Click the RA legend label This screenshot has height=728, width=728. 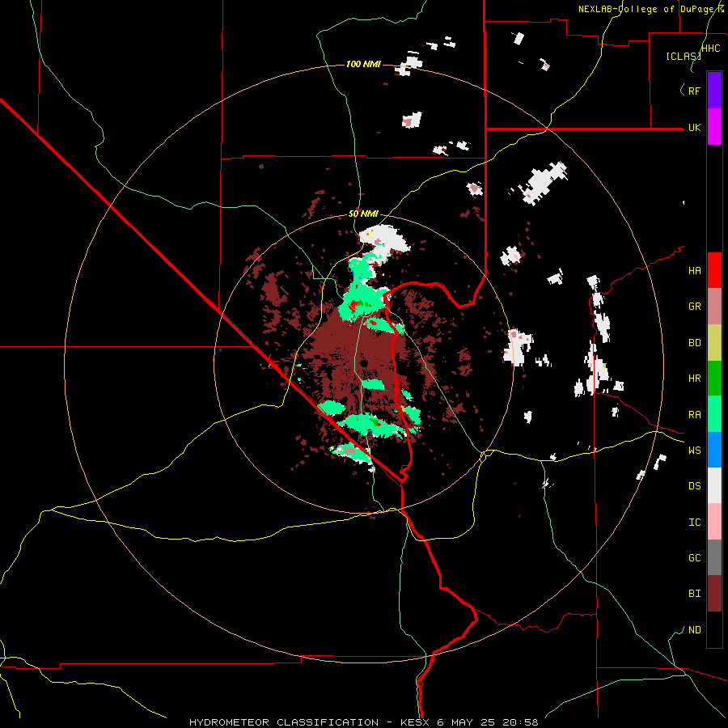click(x=694, y=415)
